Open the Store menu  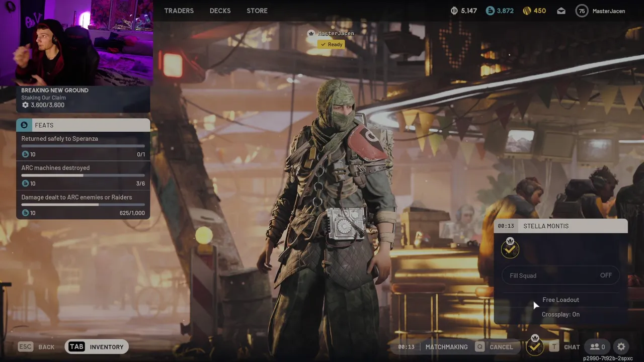click(257, 11)
